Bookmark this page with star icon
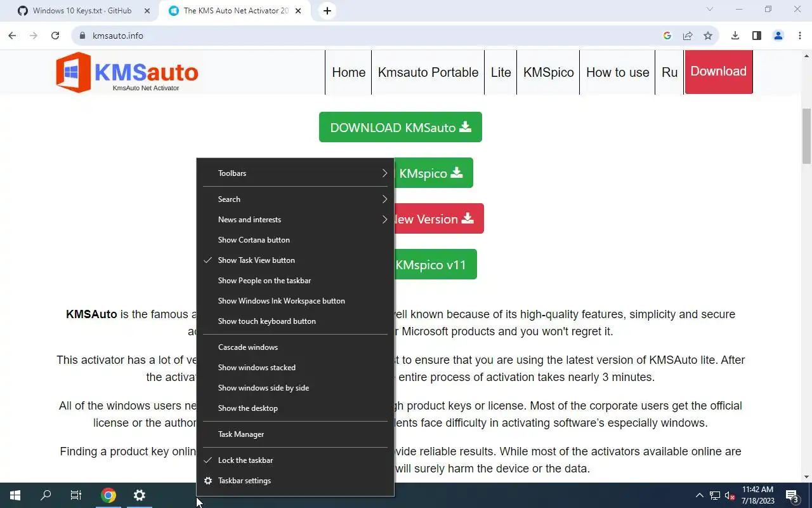 (x=708, y=36)
